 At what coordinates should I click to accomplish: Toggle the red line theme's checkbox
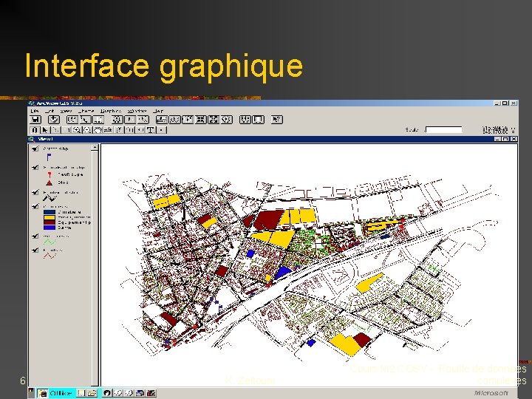coord(35,250)
